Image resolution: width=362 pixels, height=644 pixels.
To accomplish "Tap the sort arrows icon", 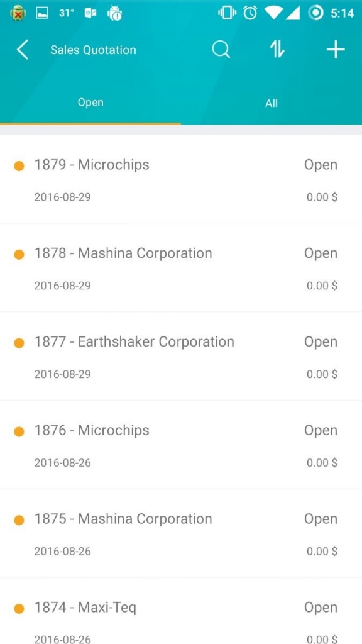I will point(277,50).
